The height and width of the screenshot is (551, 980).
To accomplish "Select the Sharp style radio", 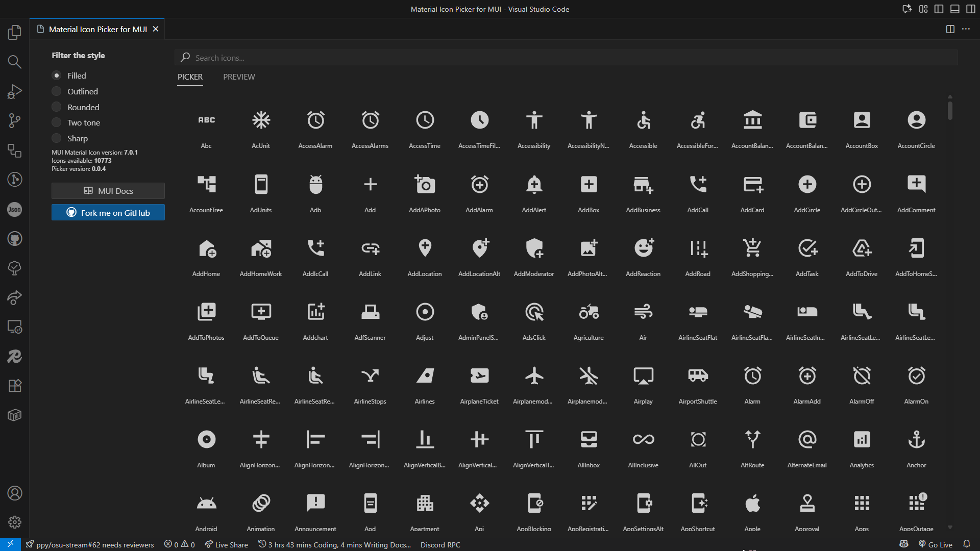I will point(57,138).
